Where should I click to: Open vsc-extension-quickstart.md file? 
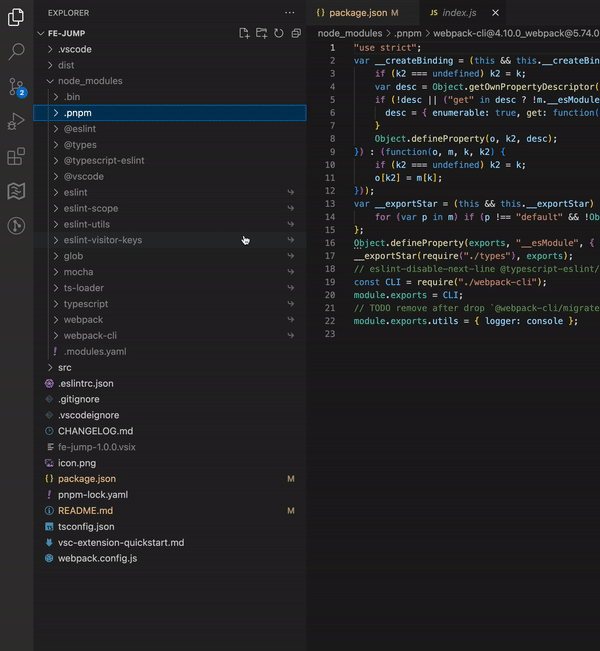pyautogui.click(x=170, y=543)
